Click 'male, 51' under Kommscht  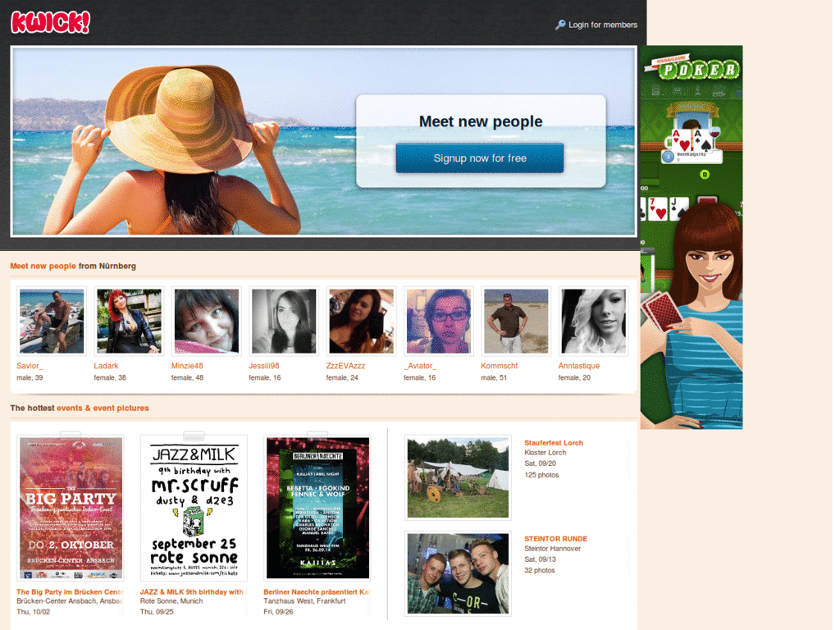(494, 377)
